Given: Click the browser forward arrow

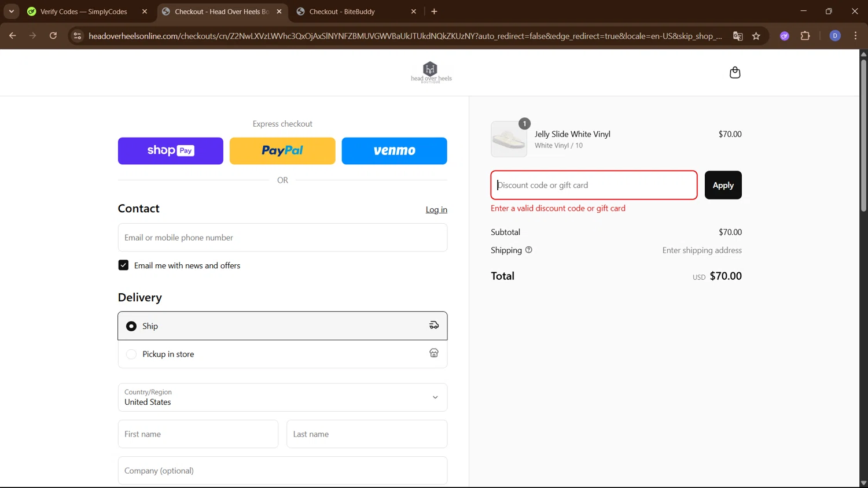Looking at the screenshot, I should (x=32, y=36).
